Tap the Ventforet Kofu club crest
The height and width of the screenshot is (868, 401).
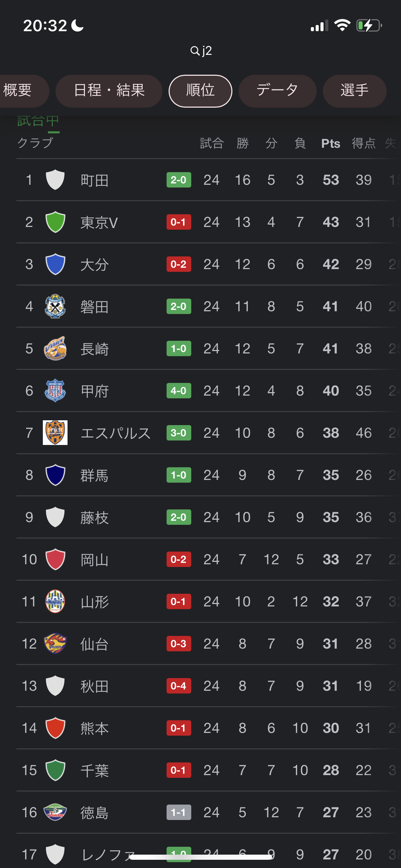click(x=55, y=390)
